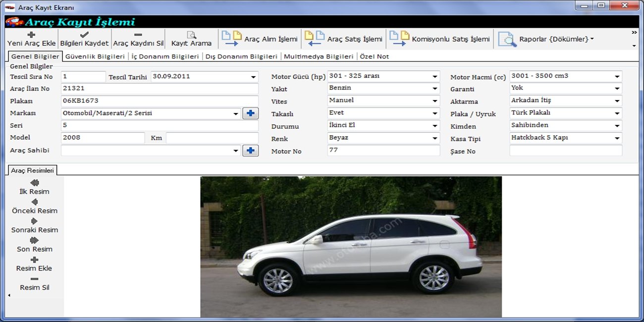Click the plus button beside Markası field
The width and height of the screenshot is (644, 322).
point(250,113)
